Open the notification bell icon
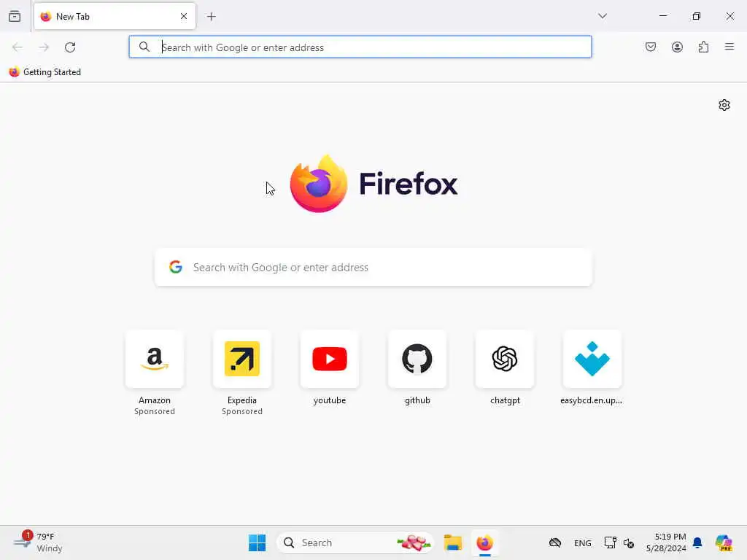The image size is (747, 560). pos(697,542)
